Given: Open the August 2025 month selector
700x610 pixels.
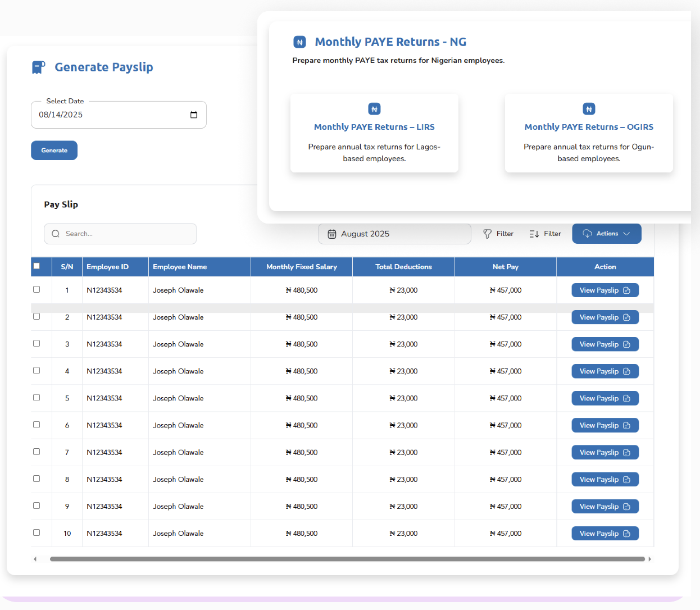Looking at the screenshot, I should pyautogui.click(x=394, y=233).
